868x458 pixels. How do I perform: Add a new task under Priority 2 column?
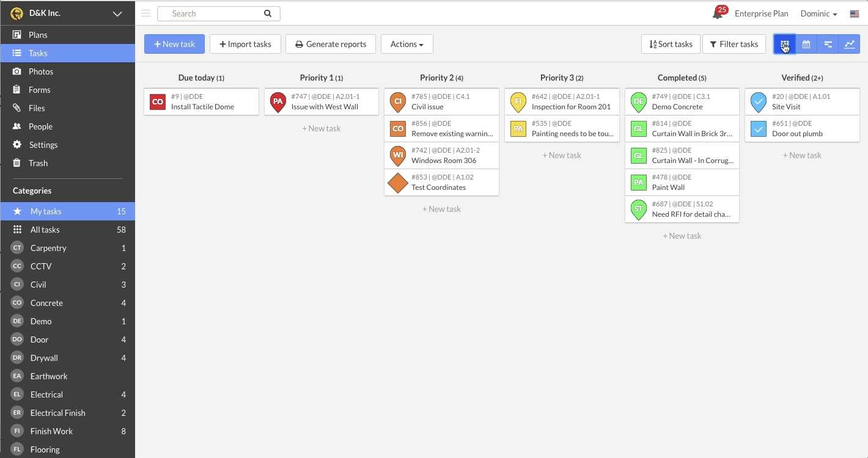441,209
